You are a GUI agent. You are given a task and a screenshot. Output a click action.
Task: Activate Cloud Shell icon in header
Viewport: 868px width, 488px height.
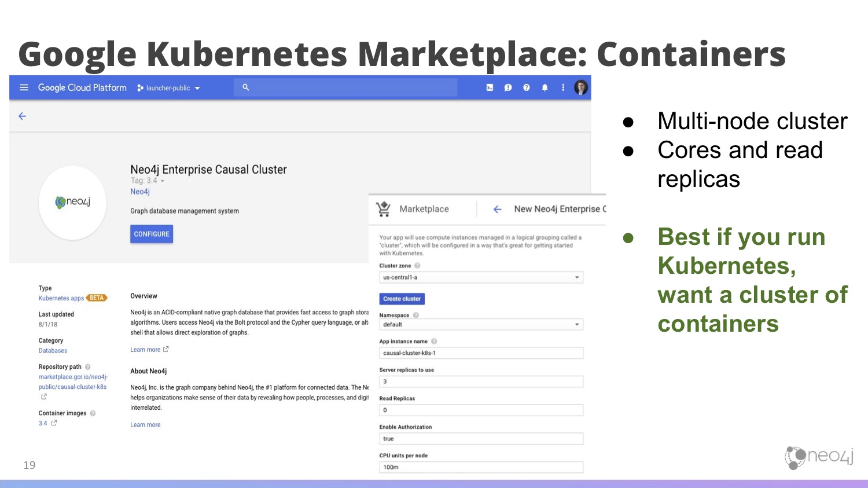490,87
